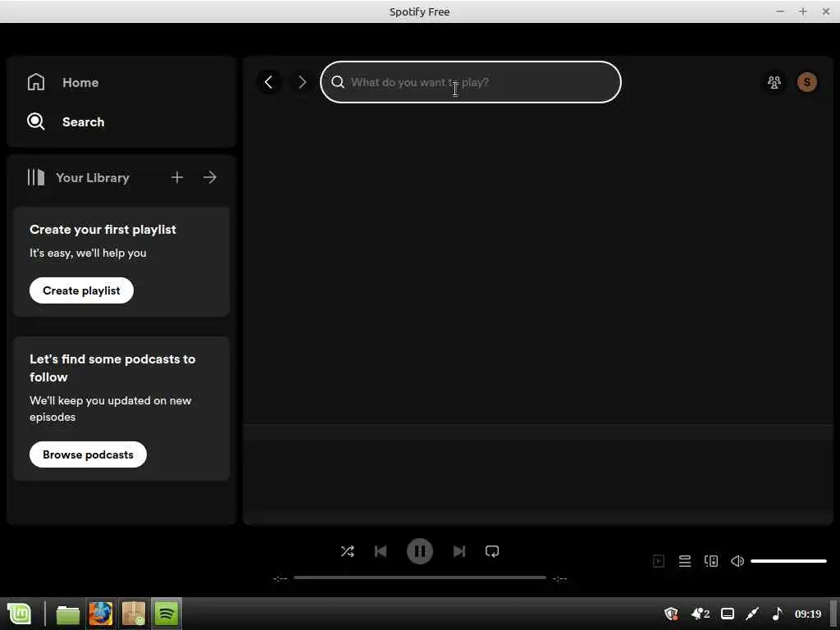Viewport: 840px width, 630px height.
Task: Open the file manager from taskbar
Action: (67, 614)
